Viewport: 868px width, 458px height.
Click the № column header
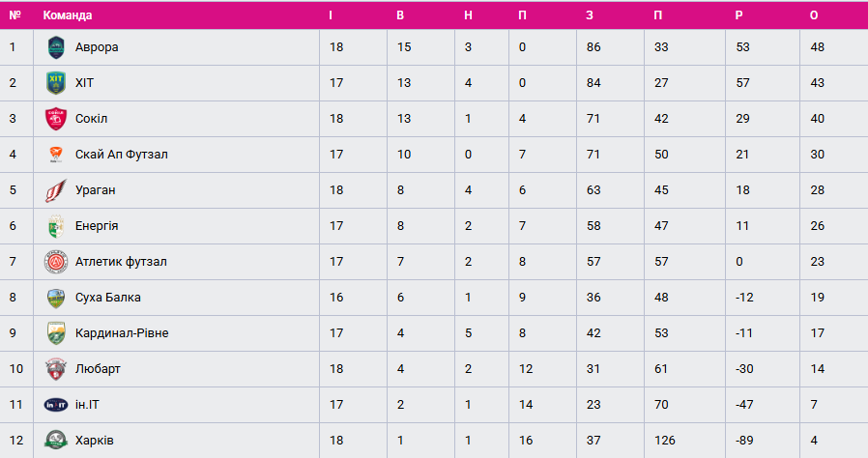pos(15,15)
